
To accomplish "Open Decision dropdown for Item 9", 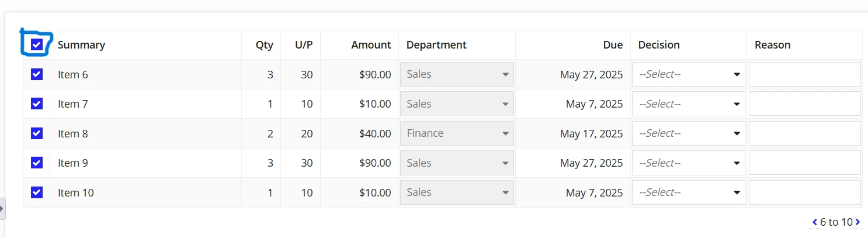I will pos(689,163).
